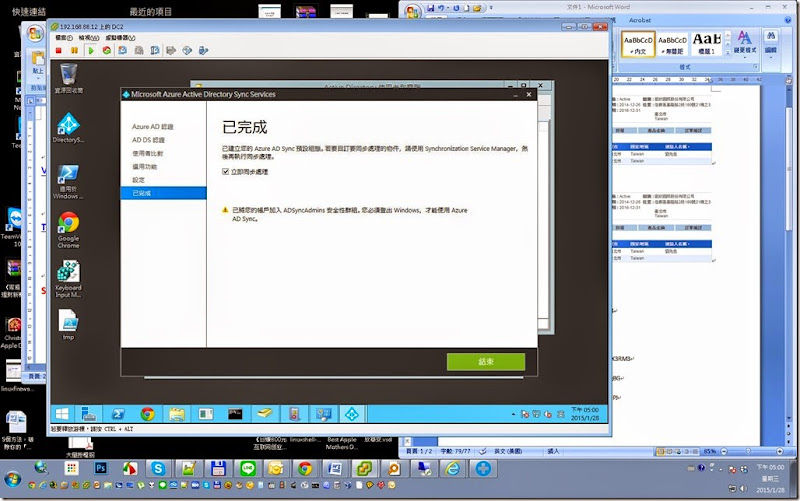The height and width of the screenshot is (501, 800).
Task: Show hidden tray icons in the VM taskbar
Action: (x=513, y=414)
